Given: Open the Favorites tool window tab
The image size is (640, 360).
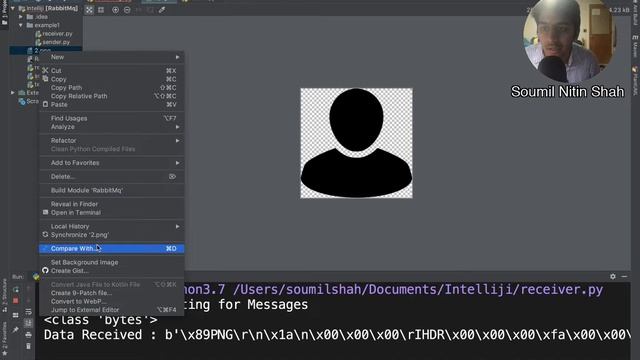Looking at the screenshot, I should point(4,338).
